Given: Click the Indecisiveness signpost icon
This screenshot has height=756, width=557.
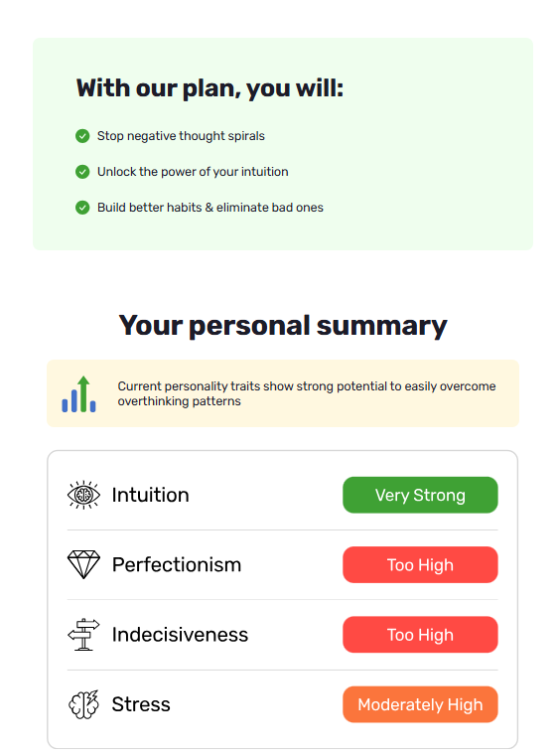Looking at the screenshot, I should click(83, 635).
